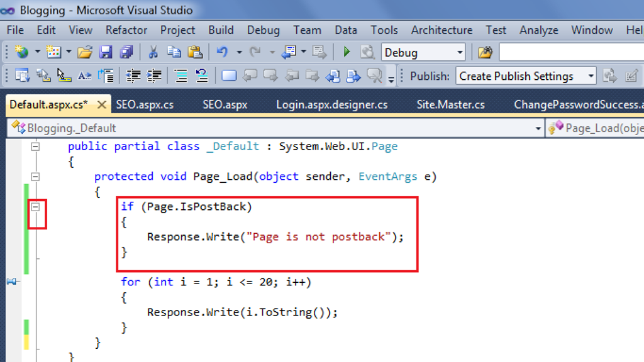Collapse the Page_Load method outline region
Image resolution: width=644 pixels, height=362 pixels.
tap(35, 177)
